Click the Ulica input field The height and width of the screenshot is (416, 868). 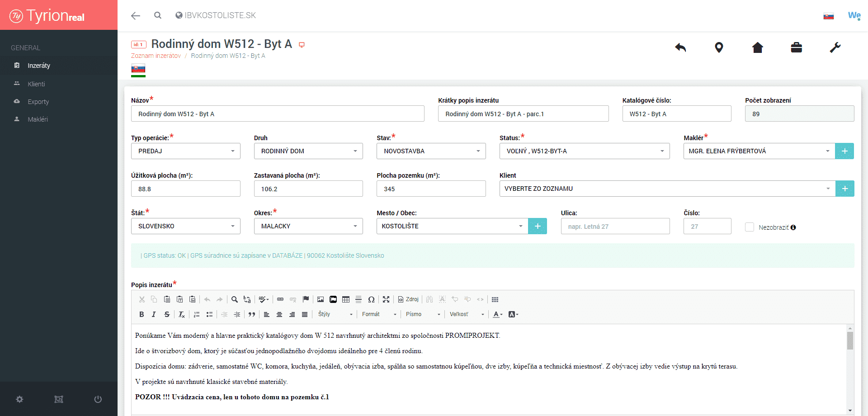(615, 226)
